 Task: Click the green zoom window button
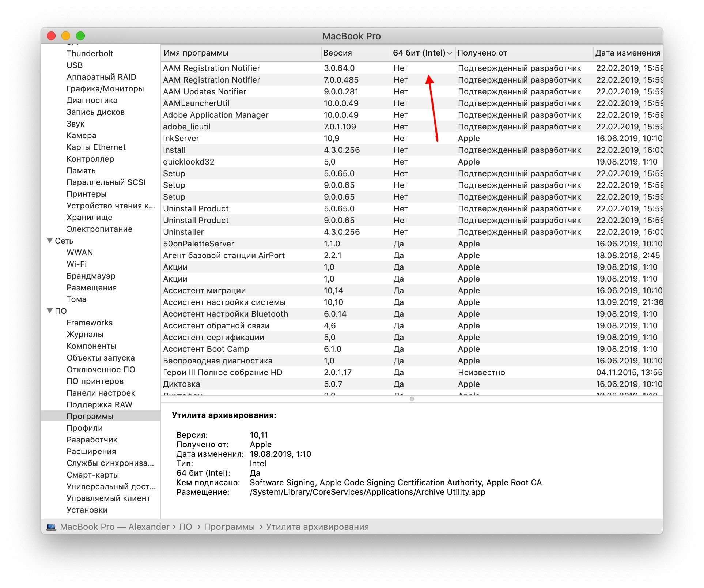tap(80, 36)
